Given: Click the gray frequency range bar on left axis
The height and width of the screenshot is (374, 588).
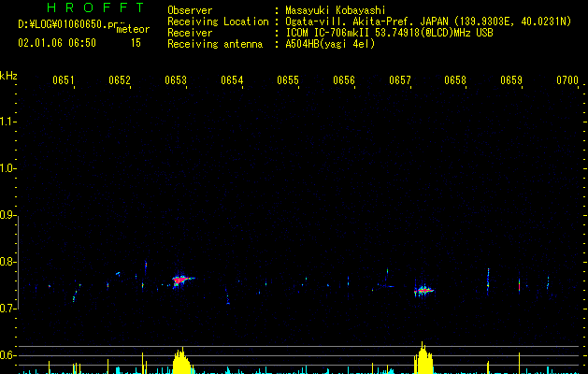Looking at the screenshot, I should [18, 262].
